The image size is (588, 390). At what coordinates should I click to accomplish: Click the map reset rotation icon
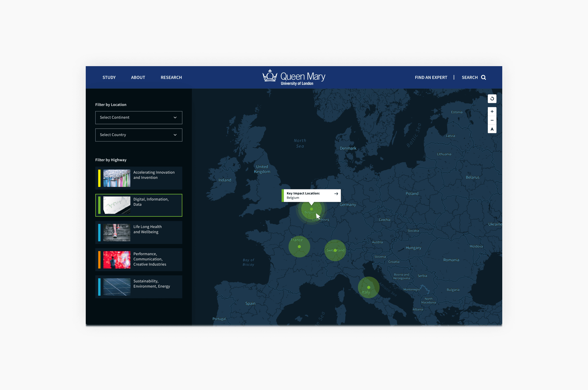492,98
